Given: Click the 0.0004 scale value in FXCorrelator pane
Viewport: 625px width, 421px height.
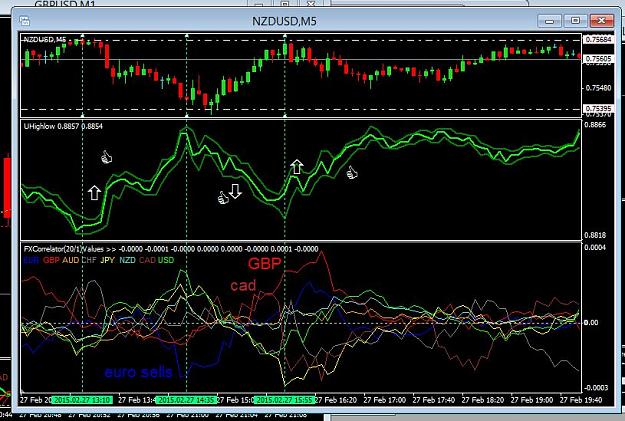Looking at the screenshot, I should (596, 248).
